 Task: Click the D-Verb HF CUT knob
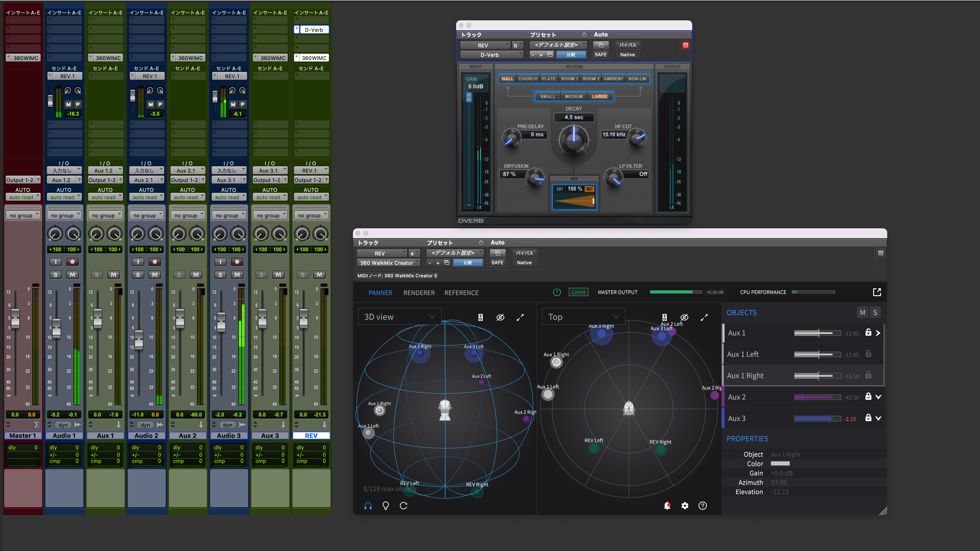tap(637, 137)
